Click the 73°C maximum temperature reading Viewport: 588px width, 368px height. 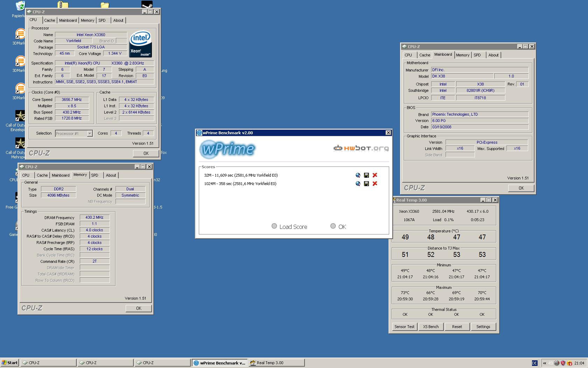coord(405,293)
